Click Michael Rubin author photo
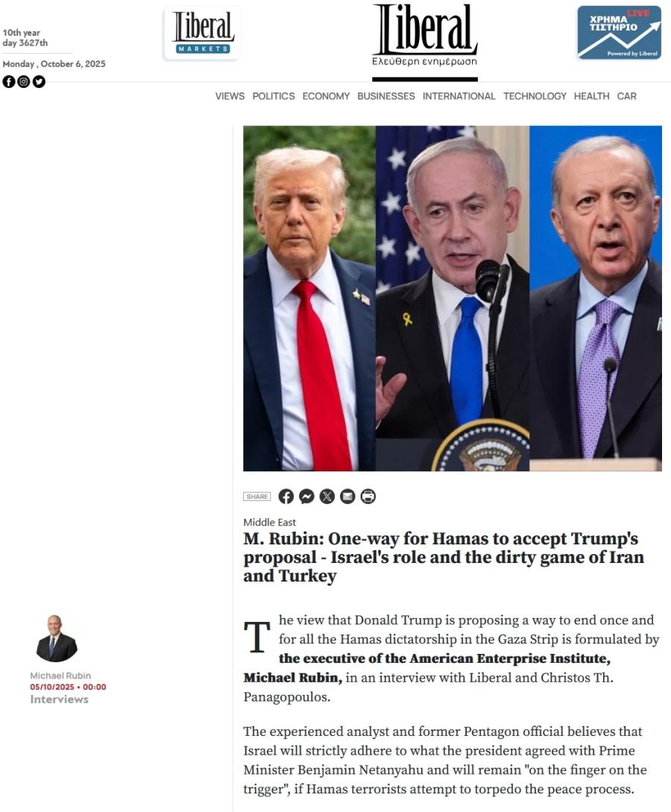The image size is (671, 812). coord(57,638)
